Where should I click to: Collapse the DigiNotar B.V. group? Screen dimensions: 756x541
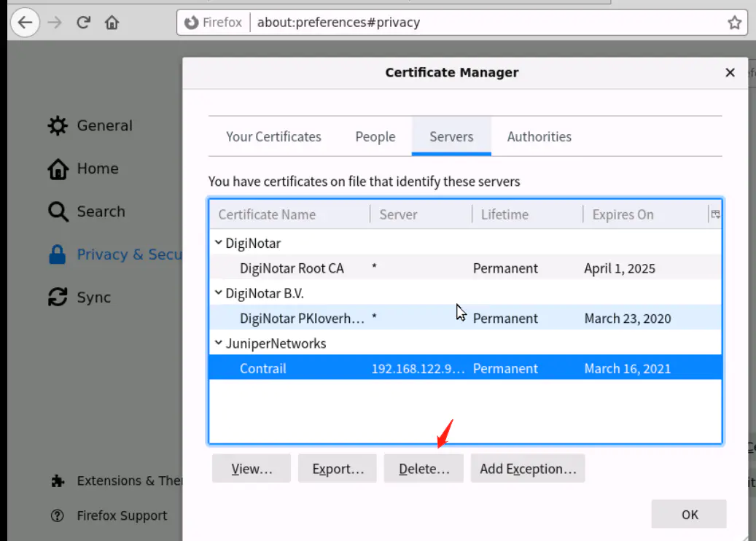[x=219, y=292]
